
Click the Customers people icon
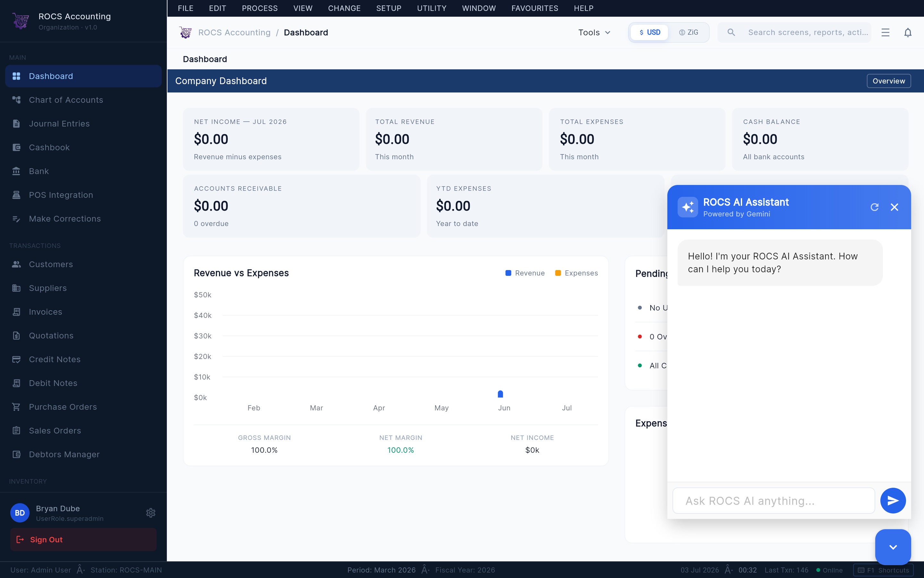[16, 264]
